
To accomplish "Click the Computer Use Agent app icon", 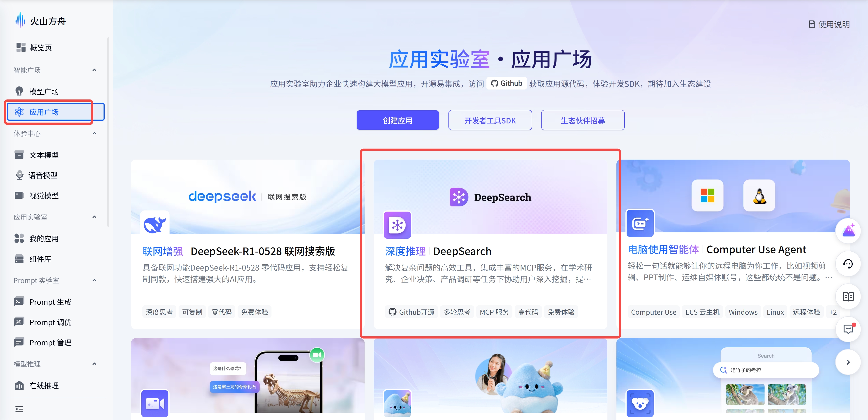I will tap(640, 223).
